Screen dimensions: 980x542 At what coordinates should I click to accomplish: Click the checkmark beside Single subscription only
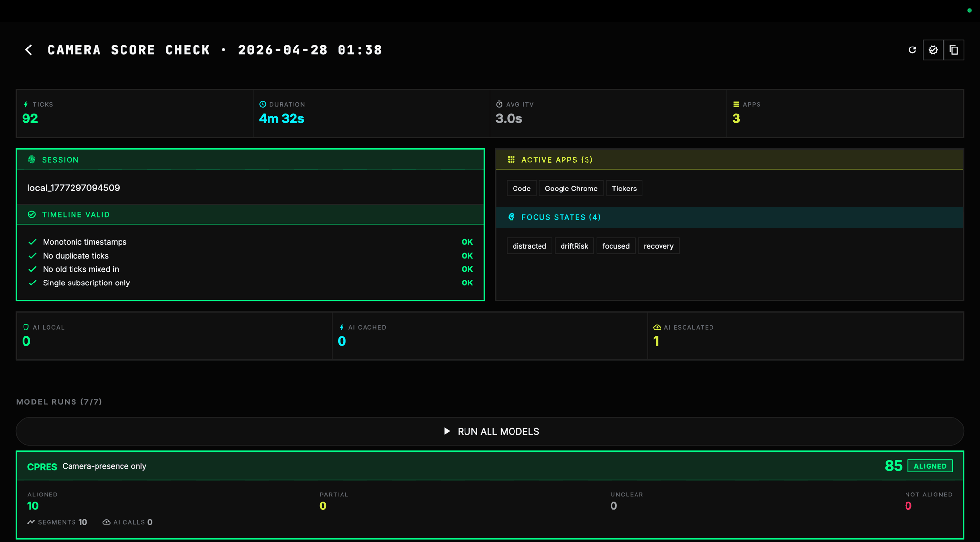33,283
